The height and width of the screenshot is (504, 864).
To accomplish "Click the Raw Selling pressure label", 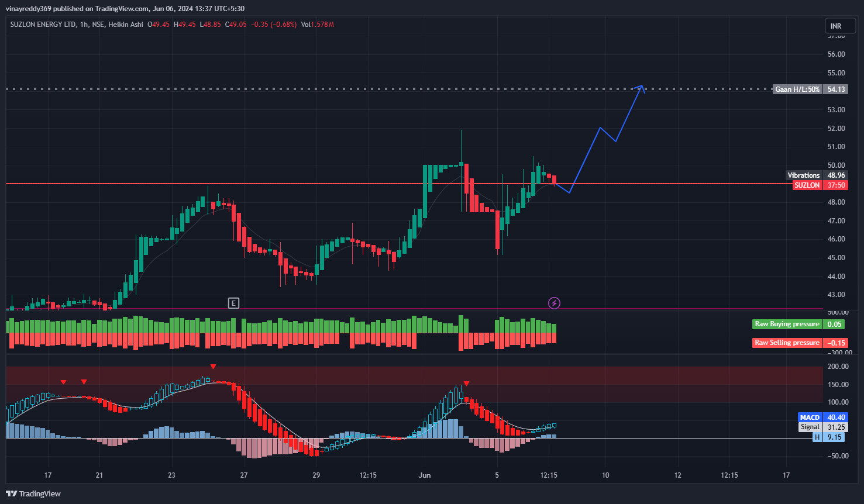I will (x=787, y=343).
